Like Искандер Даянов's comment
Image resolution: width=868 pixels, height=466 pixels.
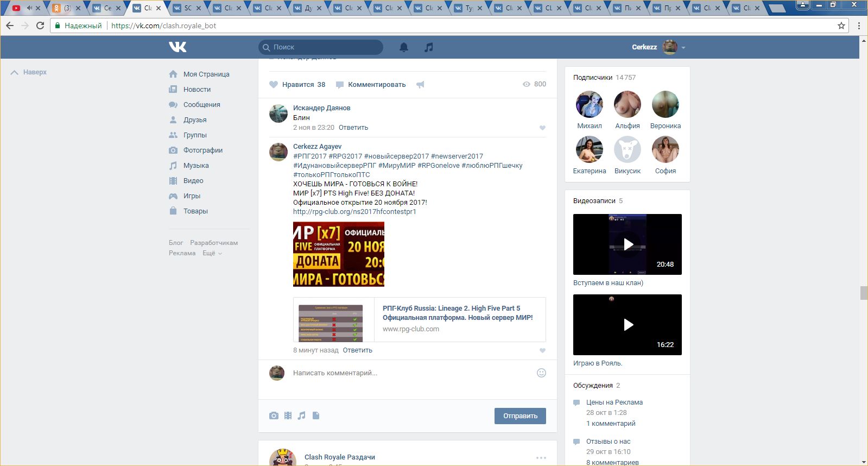[542, 128]
